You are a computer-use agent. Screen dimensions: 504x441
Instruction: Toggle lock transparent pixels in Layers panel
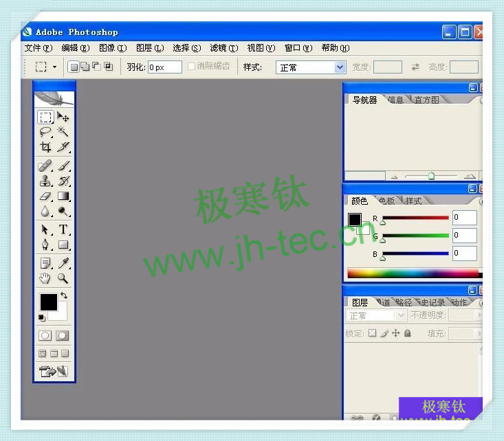coord(372,333)
